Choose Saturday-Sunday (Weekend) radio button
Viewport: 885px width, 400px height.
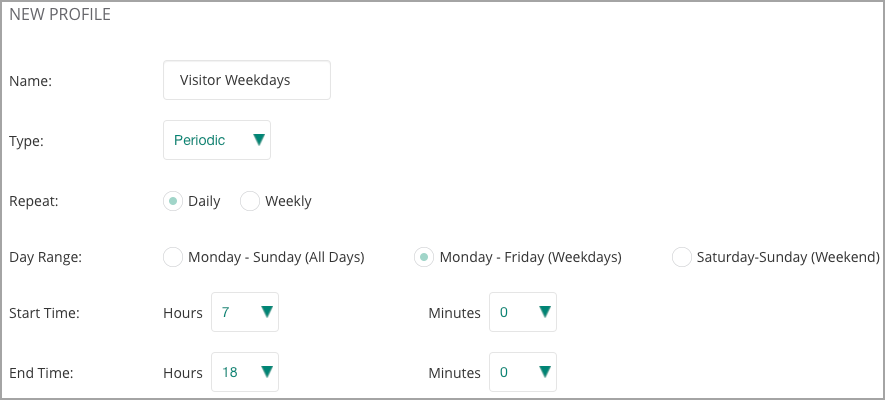682,257
